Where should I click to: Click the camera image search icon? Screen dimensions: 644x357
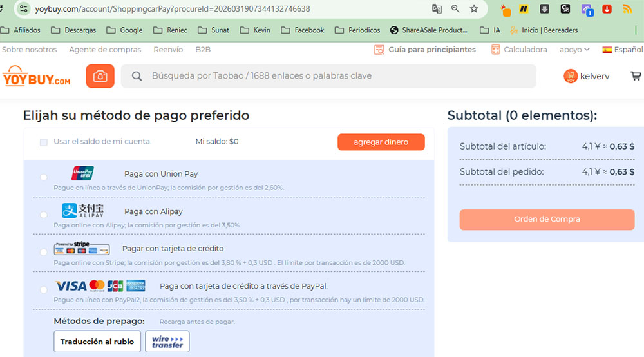pyautogui.click(x=100, y=76)
